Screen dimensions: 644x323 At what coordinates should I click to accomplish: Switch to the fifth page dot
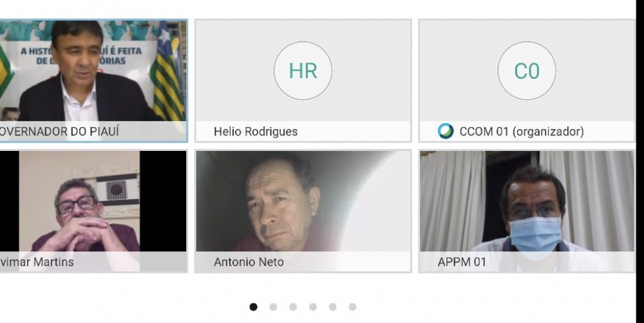(x=333, y=307)
